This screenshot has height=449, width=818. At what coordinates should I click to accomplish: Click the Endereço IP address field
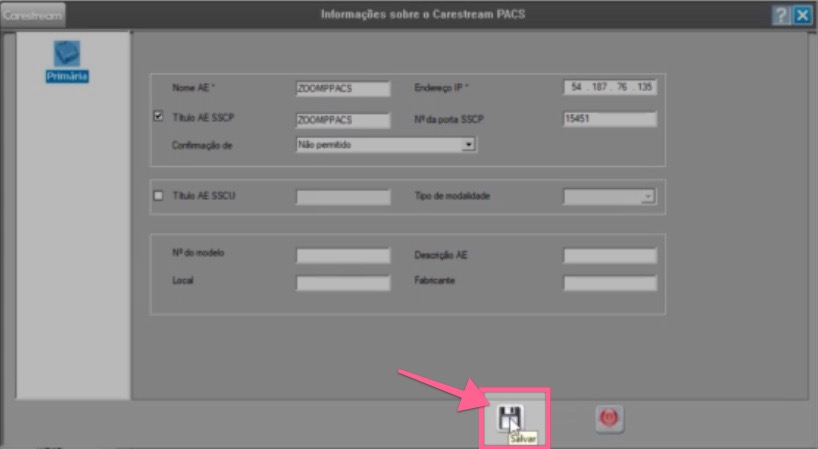[610, 88]
